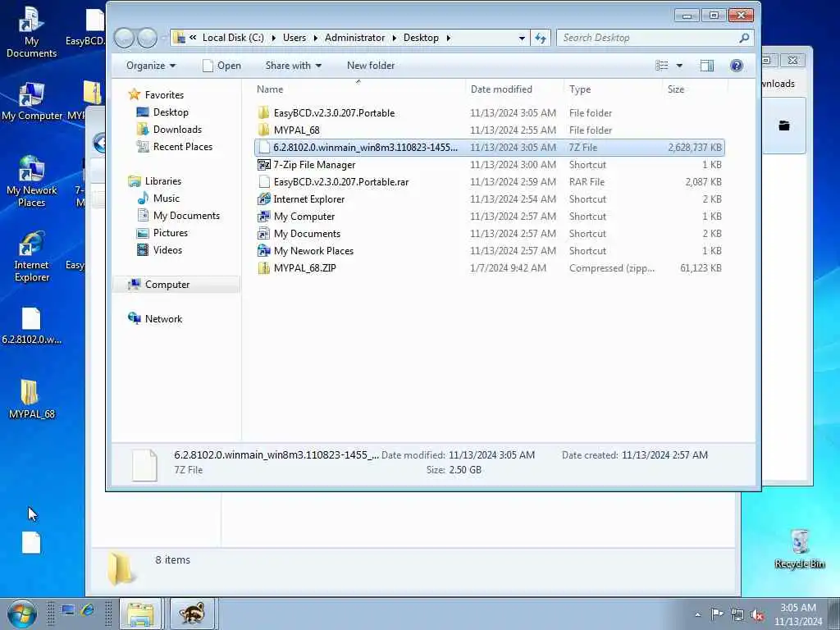Click the Change your view icon
The width and height of the screenshot is (840, 630).
(x=662, y=66)
